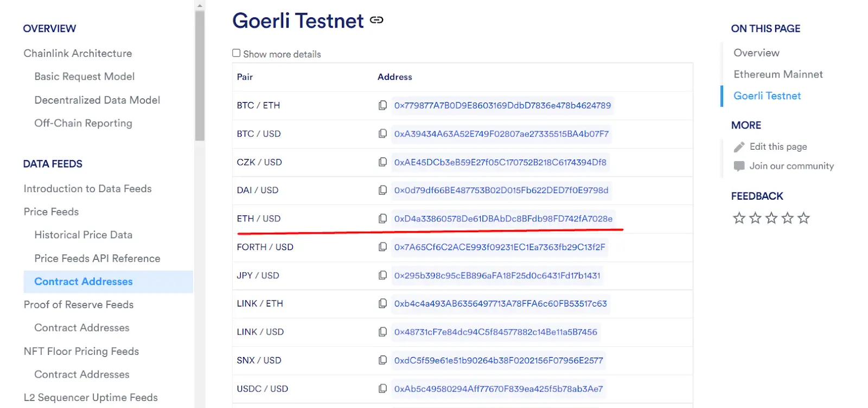Screen dimensions: 868x408
Task: Open the SNX / USD address link
Action: pos(499,360)
